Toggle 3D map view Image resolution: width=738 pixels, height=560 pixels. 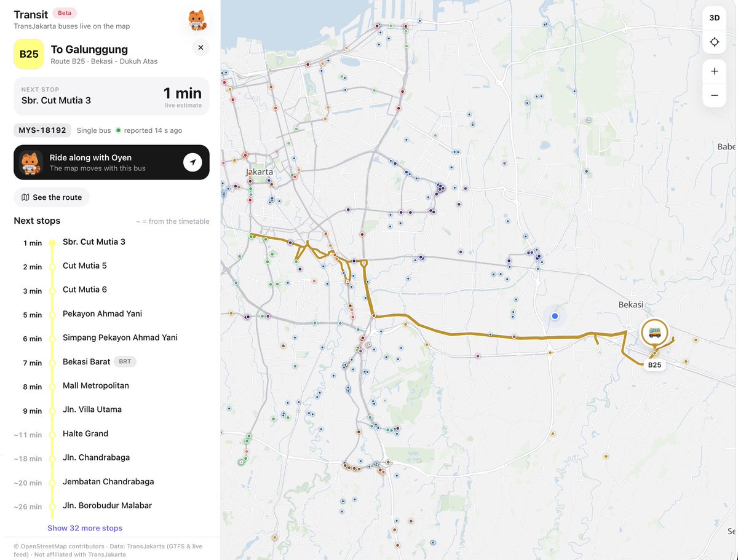(715, 18)
